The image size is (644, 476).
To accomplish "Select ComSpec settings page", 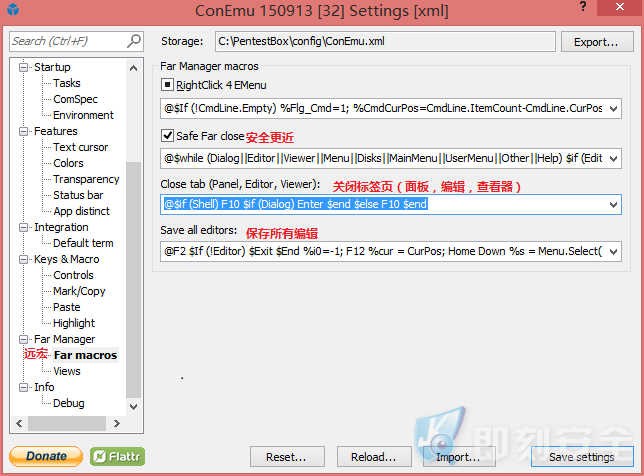I will 75,99.
